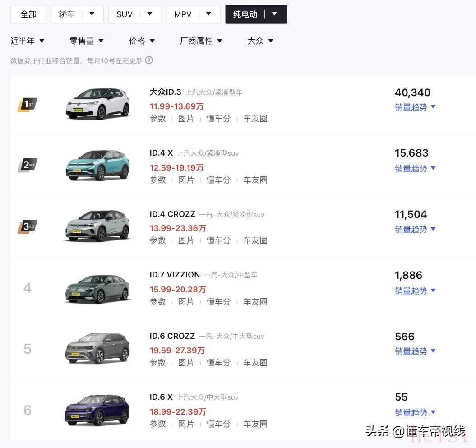Open 懂车分 for 大众ID.3

point(218,119)
